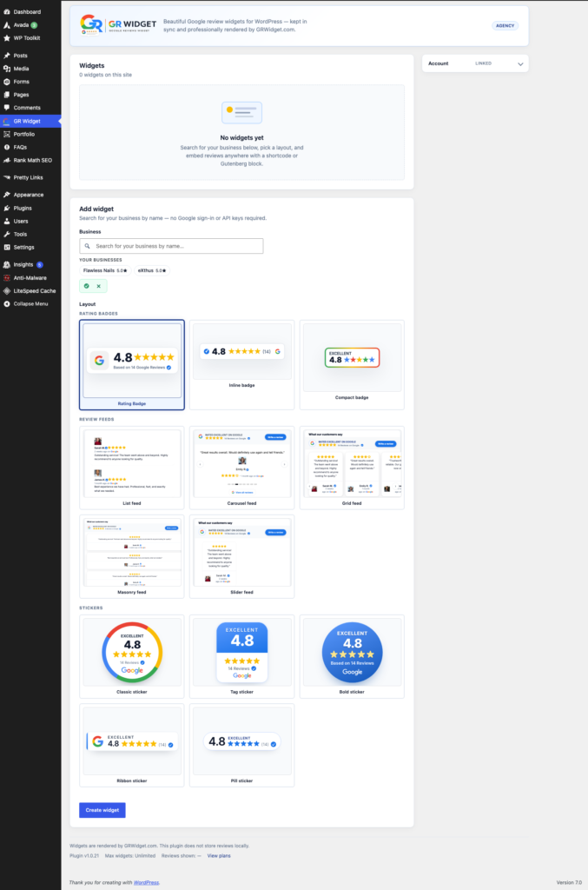Open the Portfolio icon
The image size is (588, 890).
point(7,134)
